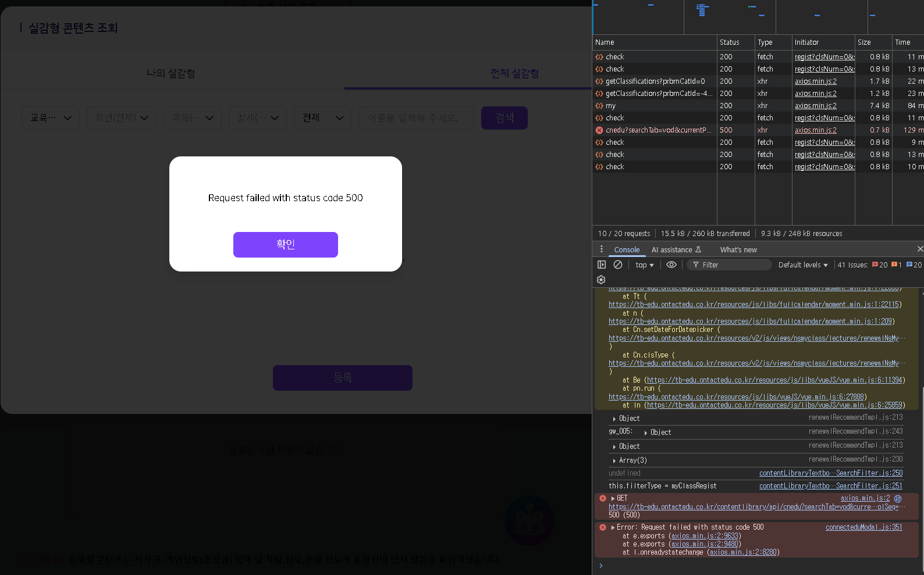The image size is (924, 575).
Task: Click the error issues count badge
Action: click(x=879, y=265)
